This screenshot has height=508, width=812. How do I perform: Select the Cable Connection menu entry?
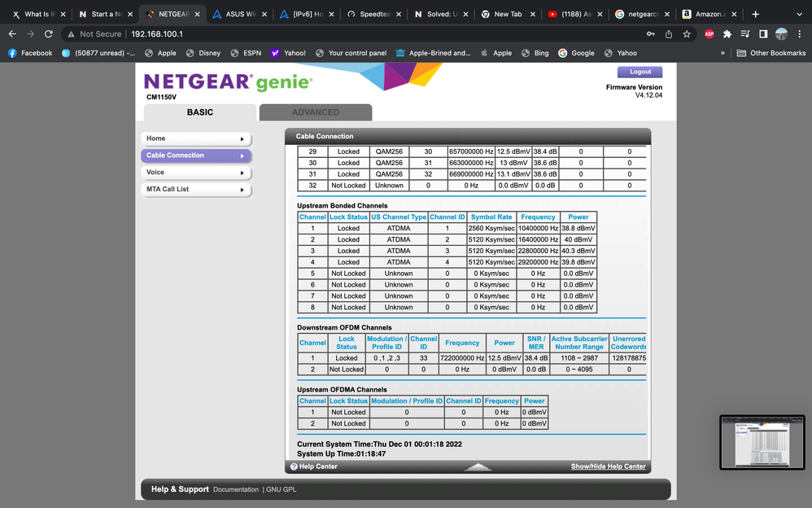click(x=199, y=155)
